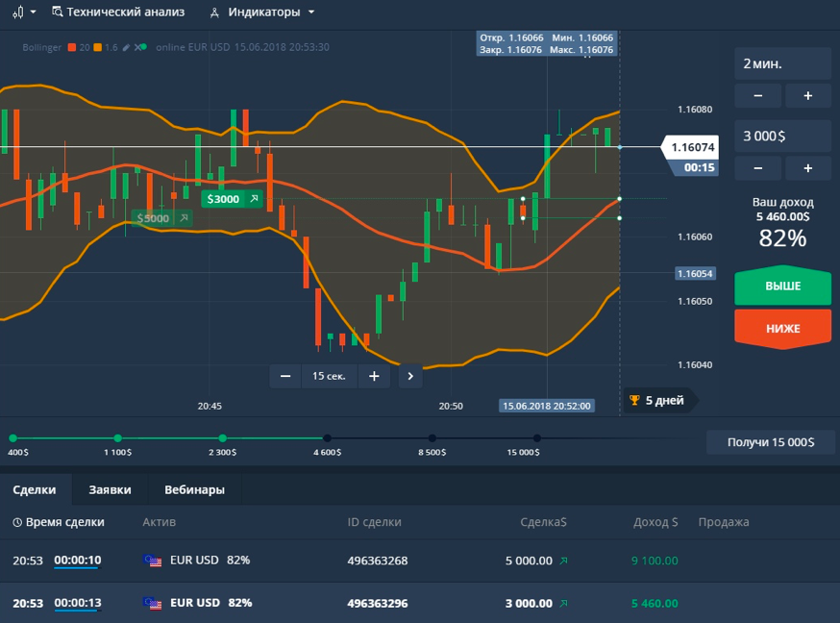840x623 pixels.
Task: Select the 1 100$ progress milestone
Action: [x=118, y=438]
